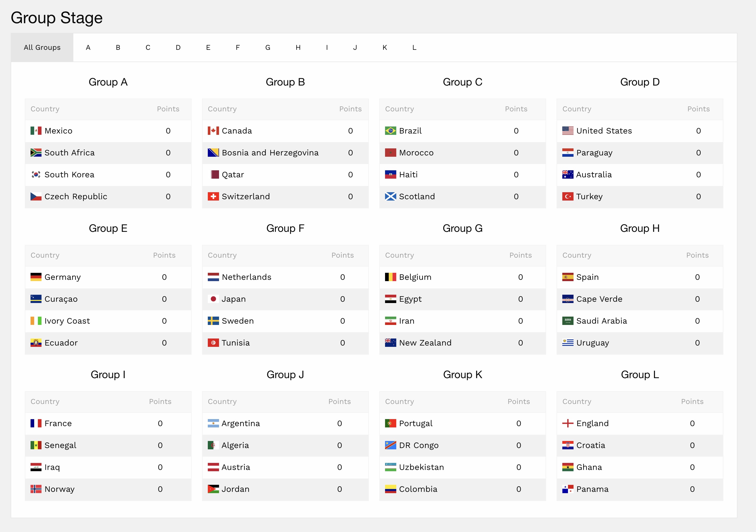Switch to the Group L tab
The image size is (756, 532).
pyautogui.click(x=414, y=47)
